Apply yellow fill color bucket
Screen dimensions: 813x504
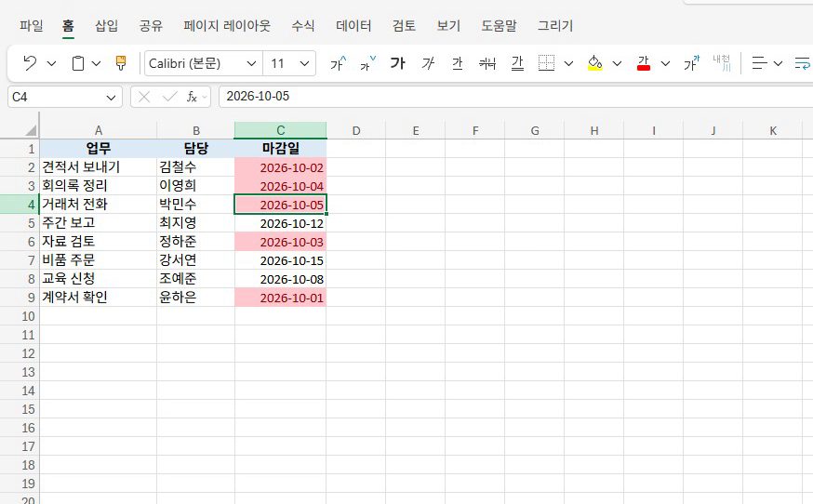point(594,63)
